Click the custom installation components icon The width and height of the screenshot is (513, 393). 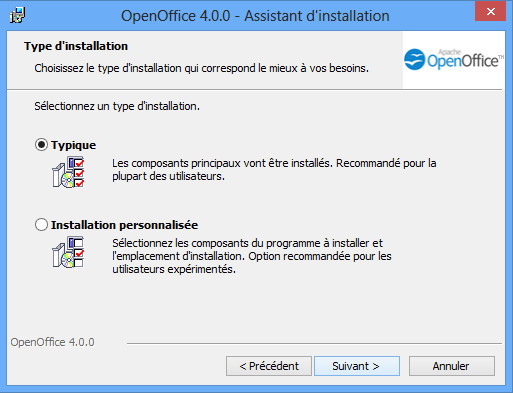(68, 252)
